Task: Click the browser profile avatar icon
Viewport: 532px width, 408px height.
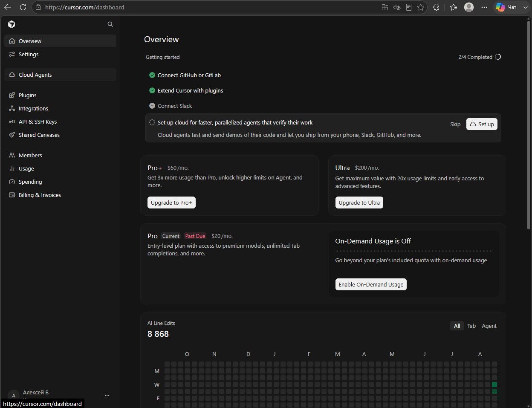Action: (469, 7)
